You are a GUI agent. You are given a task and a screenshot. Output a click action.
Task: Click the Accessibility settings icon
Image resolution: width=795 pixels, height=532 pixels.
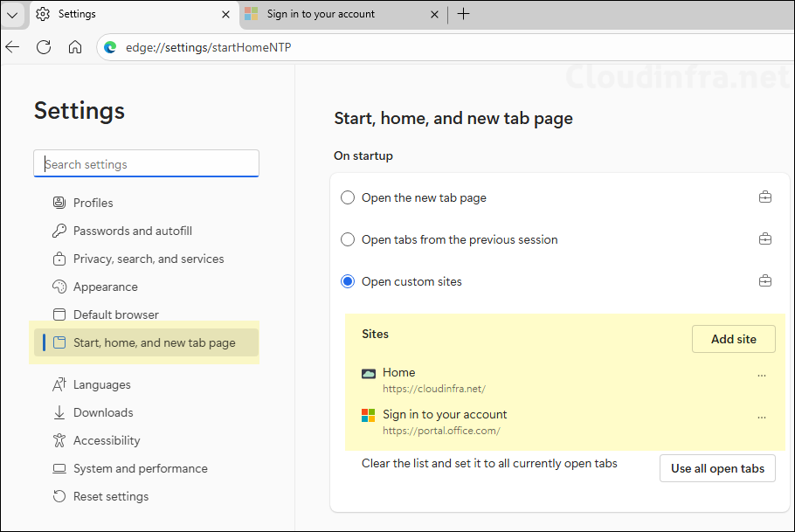(x=59, y=440)
